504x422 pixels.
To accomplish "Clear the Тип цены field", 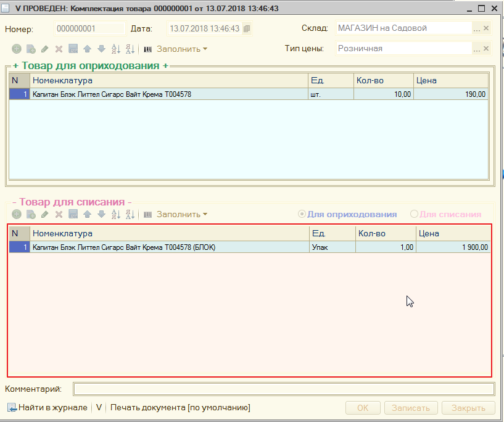I will pyautogui.click(x=486, y=49).
